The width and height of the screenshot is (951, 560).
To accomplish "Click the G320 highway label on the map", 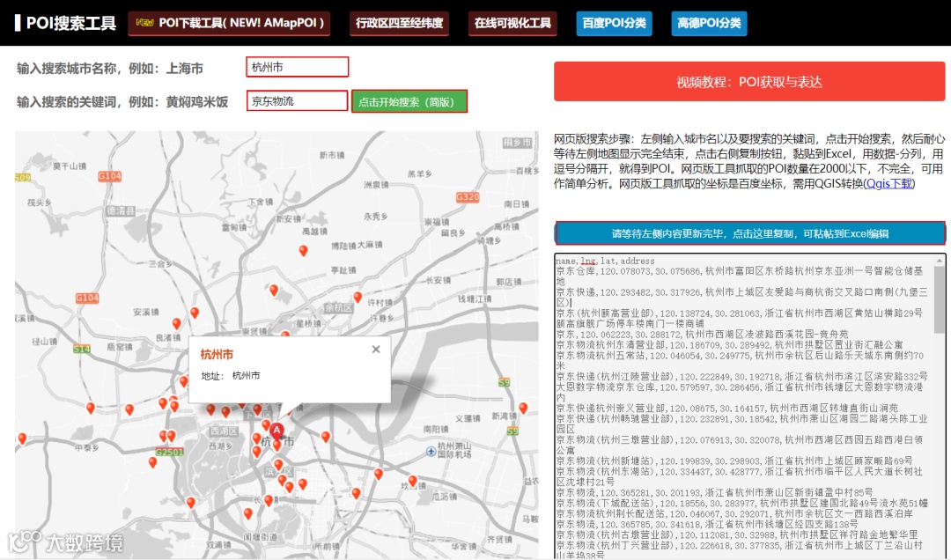I will coord(468,197).
